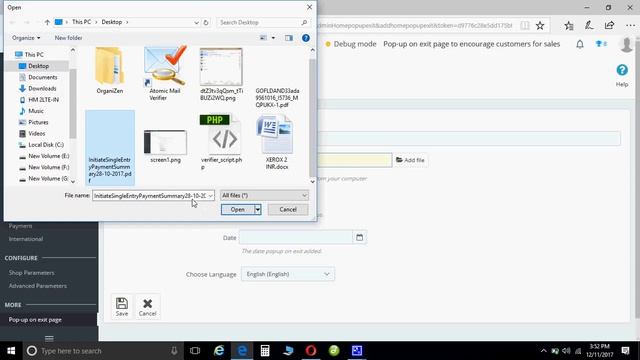The width and height of the screenshot is (640, 360).
Task: Open Shop Parameters in sidebar menu
Action: click(x=31, y=273)
